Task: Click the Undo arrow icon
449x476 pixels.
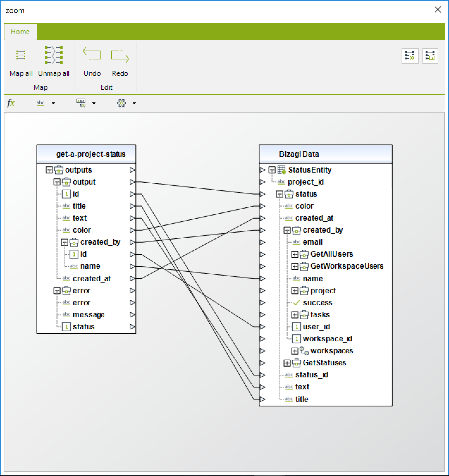Action: tap(92, 54)
